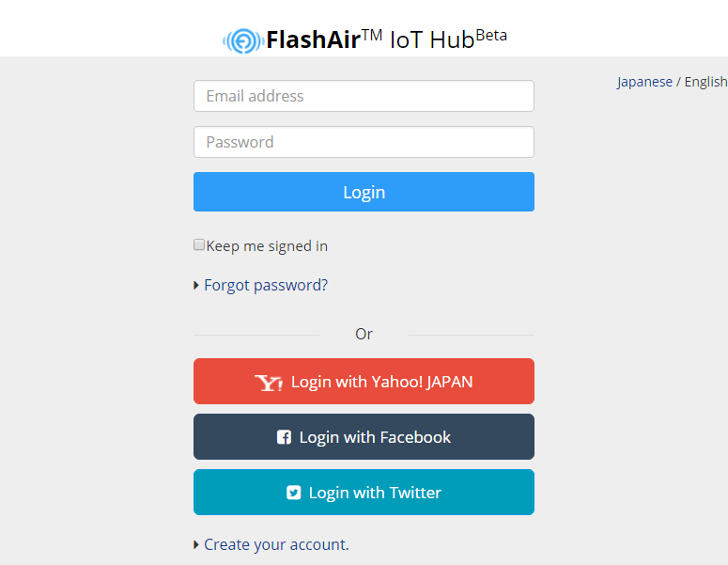Expand the arrow beside Create your account
The width and height of the screenshot is (728, 565).
(x=196, y=545)
